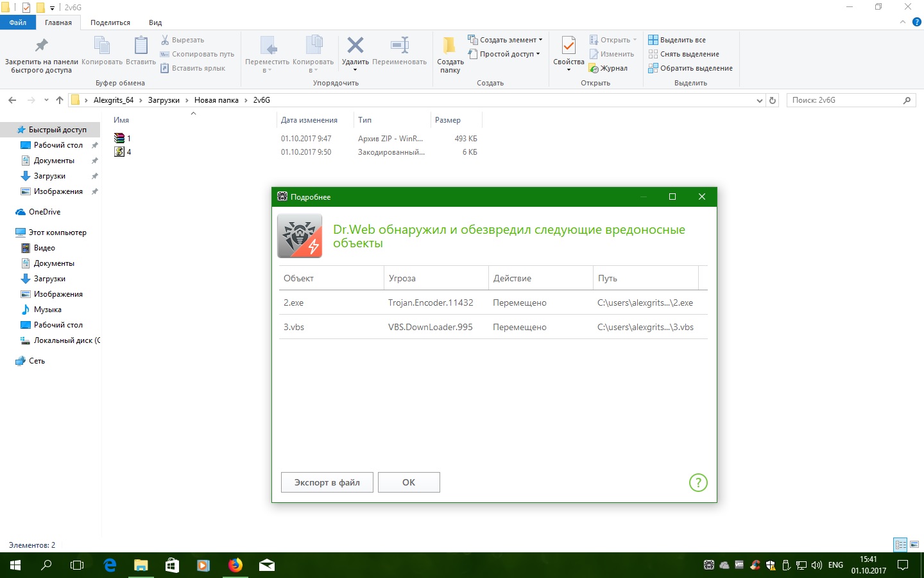Click Export to file (Экспорт в файл) button
This screenshot has width=924, height=578.
click(327, 482)
